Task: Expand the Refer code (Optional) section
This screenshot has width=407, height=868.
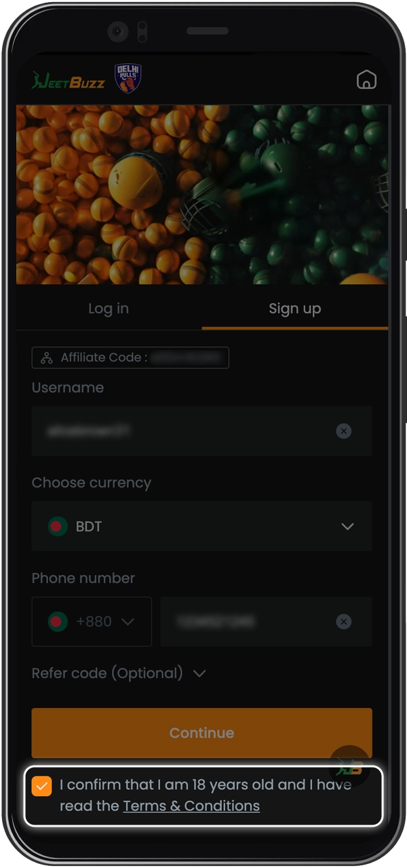Action: (x=119, y=673)
